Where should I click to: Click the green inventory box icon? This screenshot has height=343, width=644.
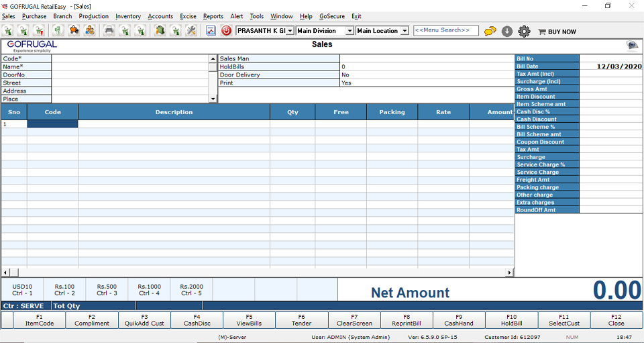pos(160,31)
